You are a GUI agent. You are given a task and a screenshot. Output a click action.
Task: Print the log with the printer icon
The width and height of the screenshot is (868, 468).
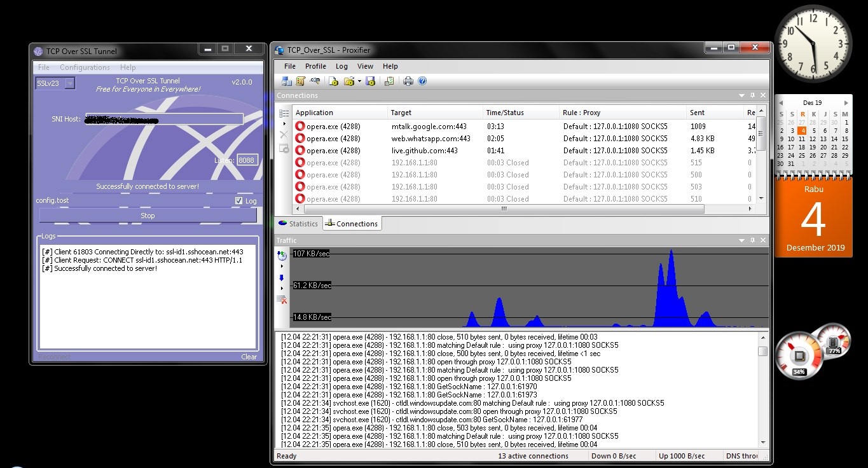click(x=408, y=81)
